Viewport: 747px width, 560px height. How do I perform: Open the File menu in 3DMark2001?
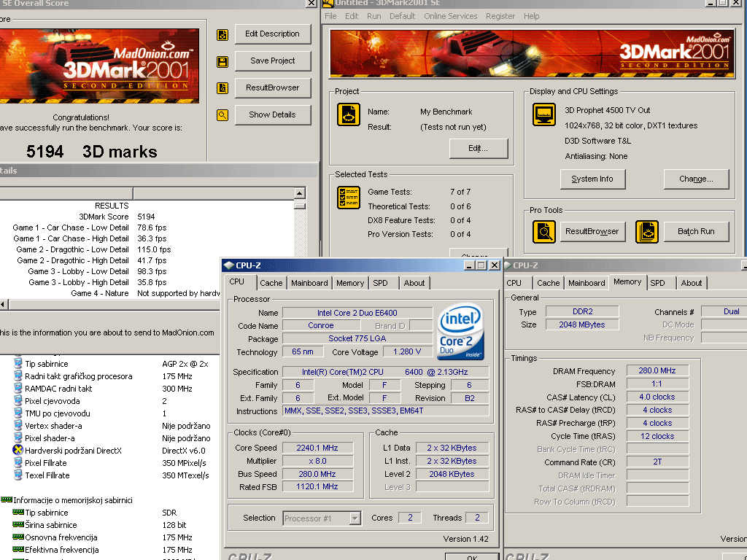[x=330, y=16]
